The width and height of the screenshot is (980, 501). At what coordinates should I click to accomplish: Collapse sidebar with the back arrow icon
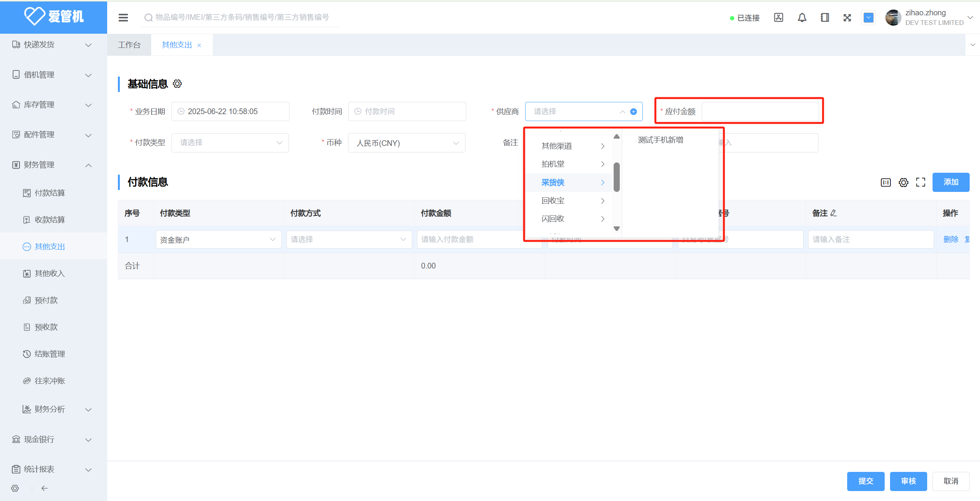44,488
